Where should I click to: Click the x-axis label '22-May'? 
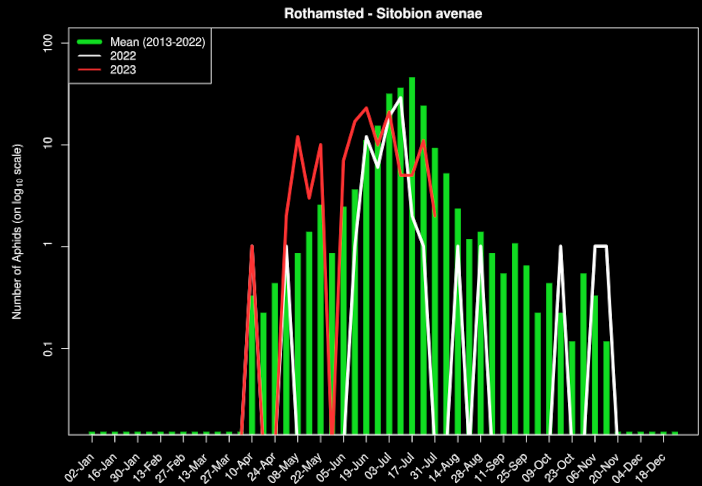pos(308,467)
